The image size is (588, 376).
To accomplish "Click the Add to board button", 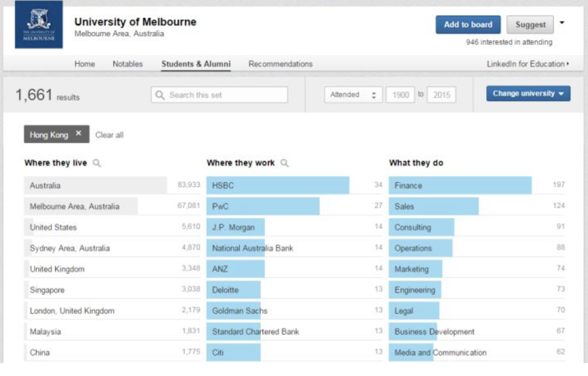I will click(x=468, y=25).
